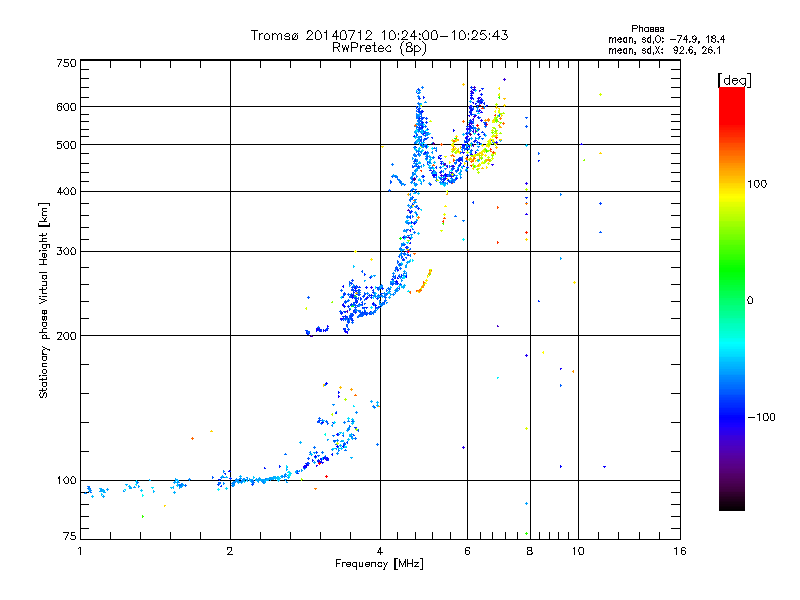Click the "Stationary phase Virtual Height [km]" label

tap(44, 301)
